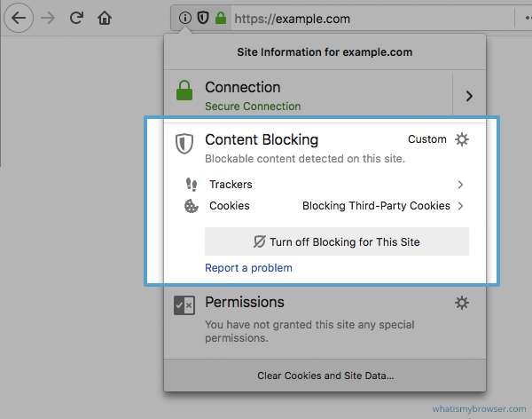Select the Cookies row label
Screen dimensions: 532x419
(x=230, y=206)
